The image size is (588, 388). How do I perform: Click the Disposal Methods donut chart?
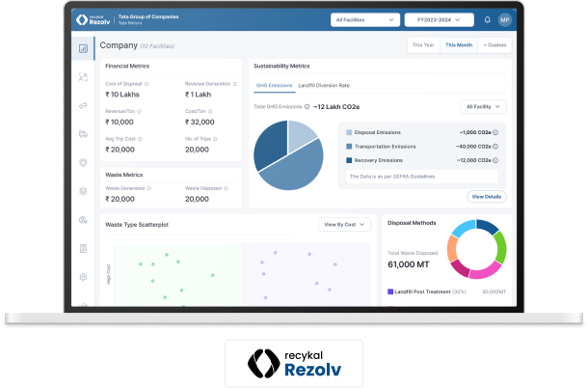pyautogui.click(x=476, y=249)
